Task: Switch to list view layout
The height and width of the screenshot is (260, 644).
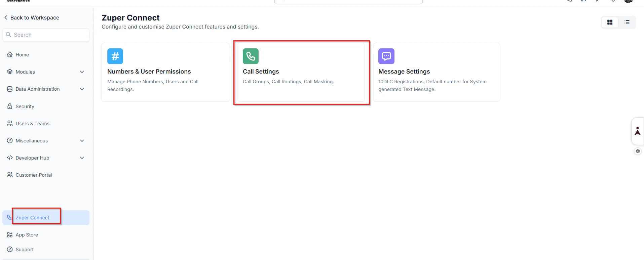Action: (627, 22)
